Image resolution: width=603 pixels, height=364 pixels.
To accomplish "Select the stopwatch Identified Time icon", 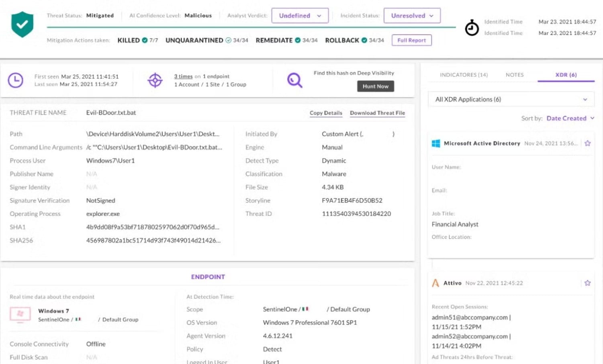I will pyautogui.click(x=472, y=27).
